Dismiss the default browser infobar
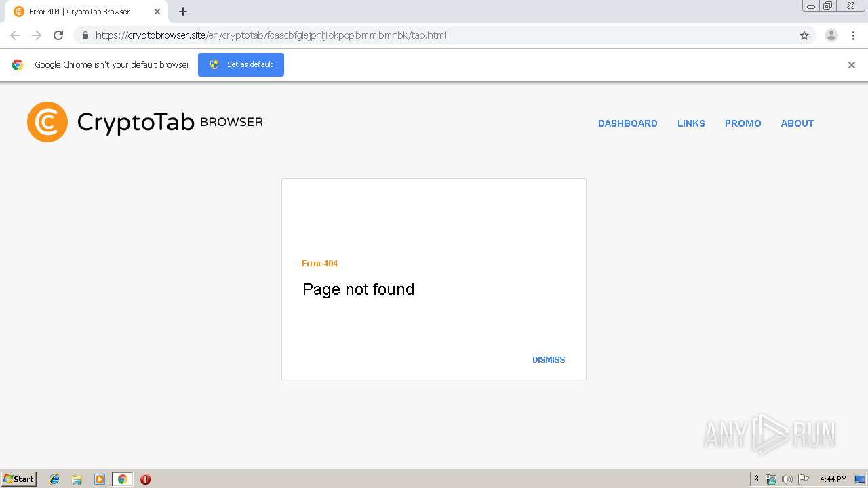Viewport: 868px width, 488px height. pyautogui.click(x=852, y=65)
